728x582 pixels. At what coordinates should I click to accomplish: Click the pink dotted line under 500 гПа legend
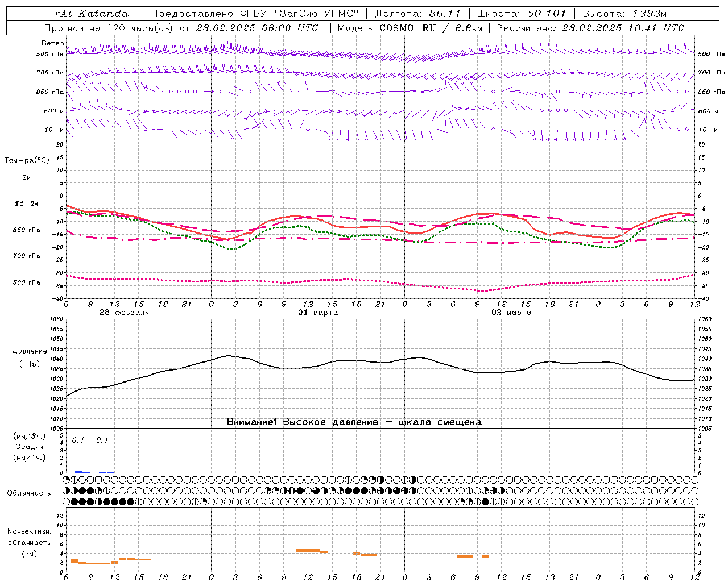(25, 289)
